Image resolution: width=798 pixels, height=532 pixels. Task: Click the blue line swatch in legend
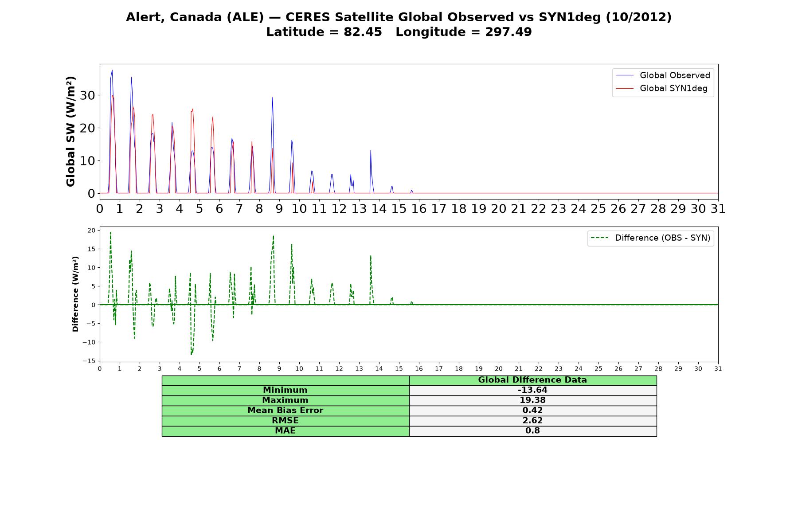(x=625, y=76)
